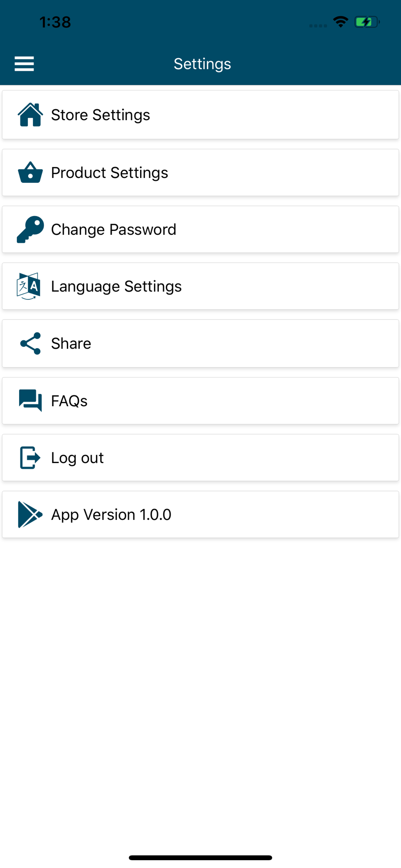
Task: Tap the shopping basket icon
Action: [x=30, y=173]
